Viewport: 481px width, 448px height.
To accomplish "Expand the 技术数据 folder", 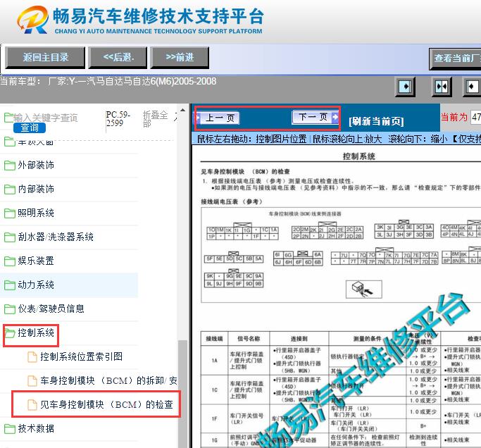I will pos(36,428).
